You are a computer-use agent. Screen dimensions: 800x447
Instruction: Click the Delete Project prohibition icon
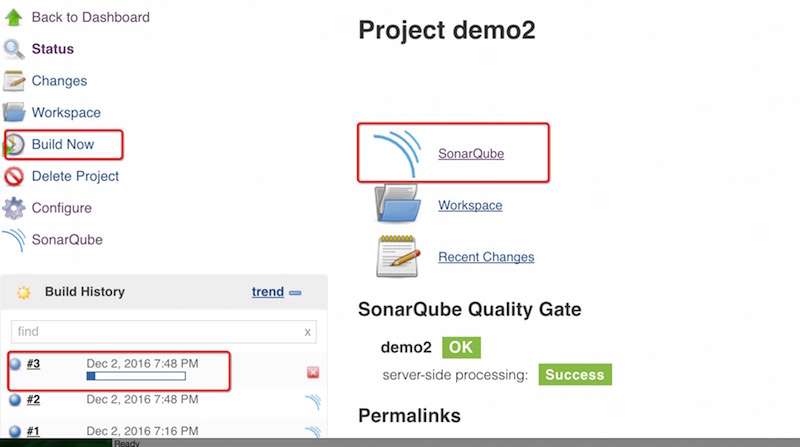[x=13, y=177]
